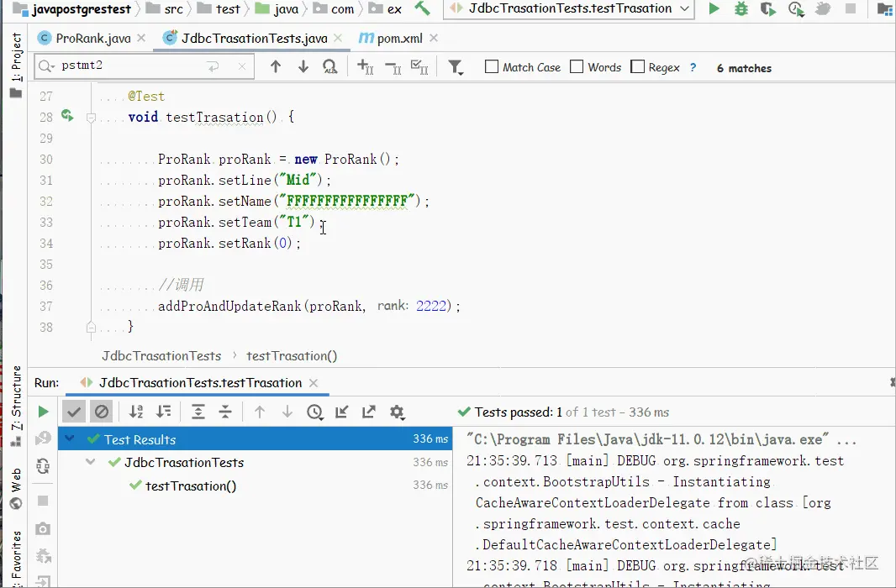Run with coverage icon in top toolbar
Image resolution: width=896 pixels, height=588 pixels.
click(x=768, y=9)
